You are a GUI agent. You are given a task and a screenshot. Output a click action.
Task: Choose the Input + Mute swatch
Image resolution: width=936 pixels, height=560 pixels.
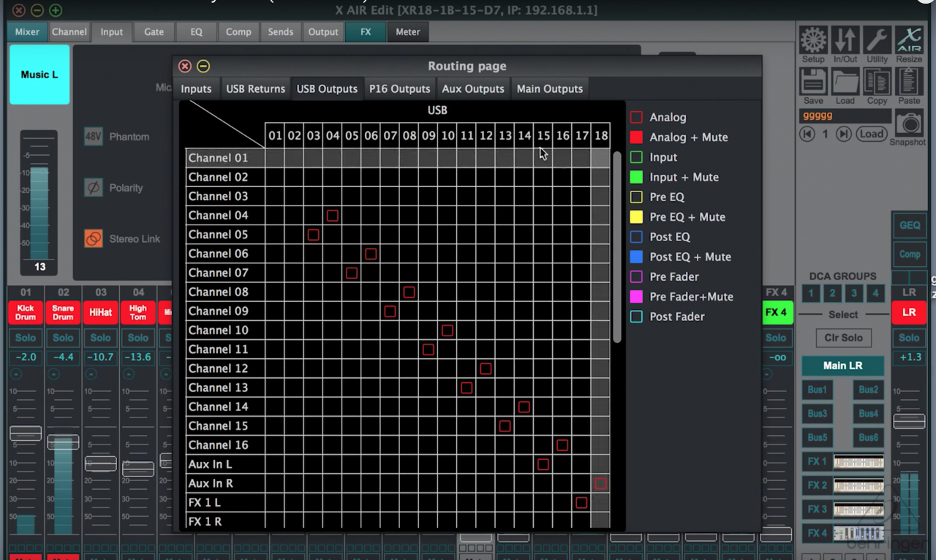636,177
